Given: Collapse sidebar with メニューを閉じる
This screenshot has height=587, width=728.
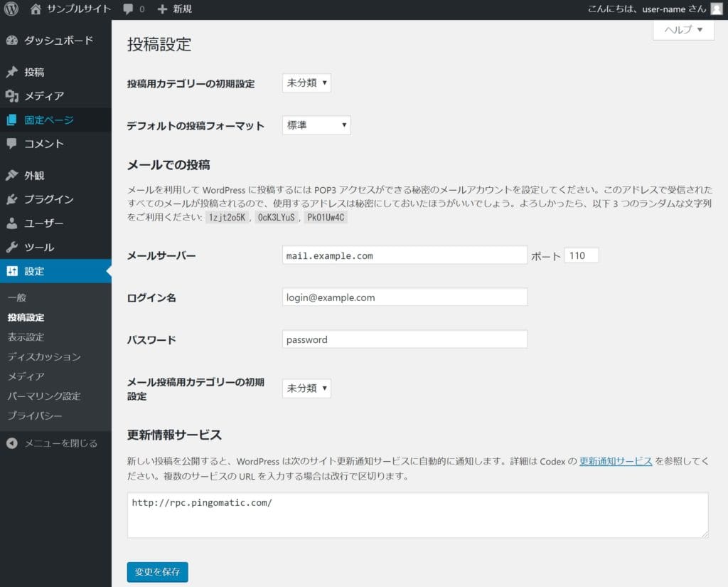Looking at the screenshot, I should 55,443.
